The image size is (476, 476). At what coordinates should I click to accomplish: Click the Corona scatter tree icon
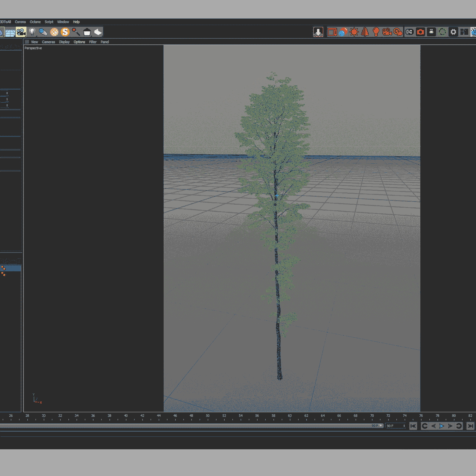click(365, 32)
